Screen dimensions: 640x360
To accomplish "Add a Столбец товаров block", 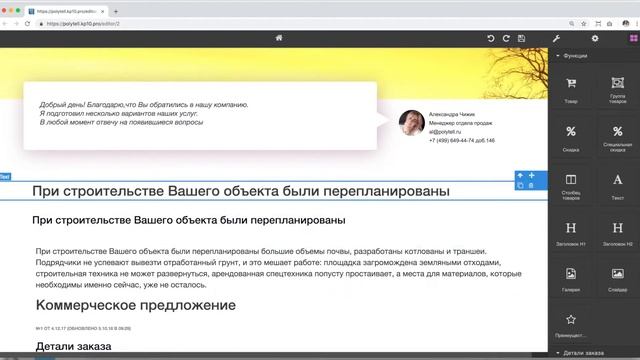I will (x=571, y=186).
